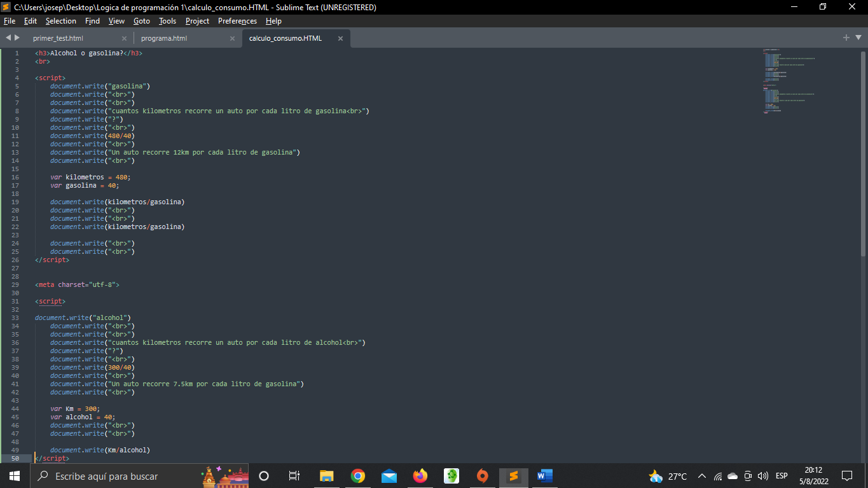Open the green app icon on taskbar
The width and height of the screenshot is (868, 488).
(451, 476)
